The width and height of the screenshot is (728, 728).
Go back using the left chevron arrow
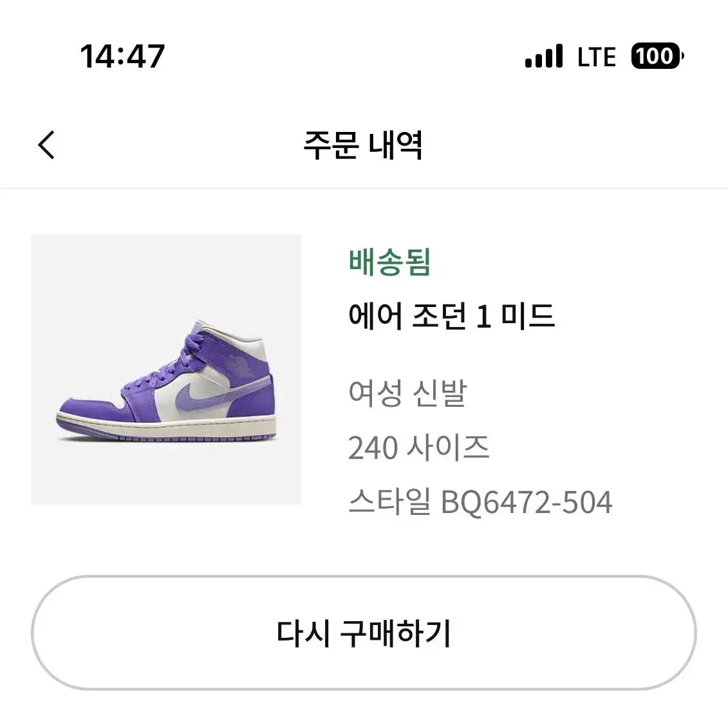(x=46, y=145)
